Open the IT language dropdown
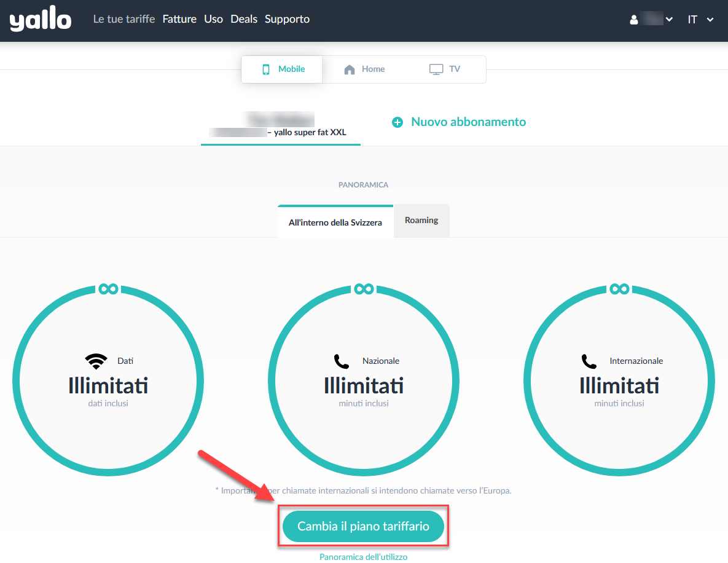This screenshot has width=728, height=563. [700, 20]
